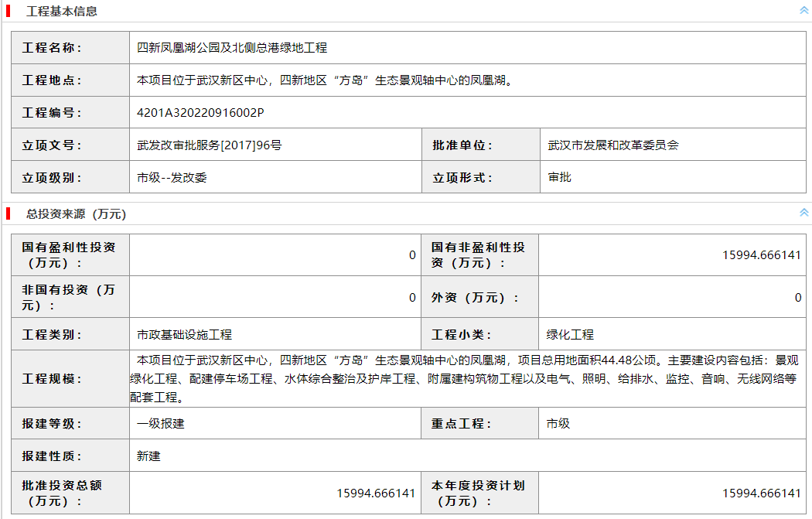
Task: Click the 报建性质 value 新建
Action: 148,456
